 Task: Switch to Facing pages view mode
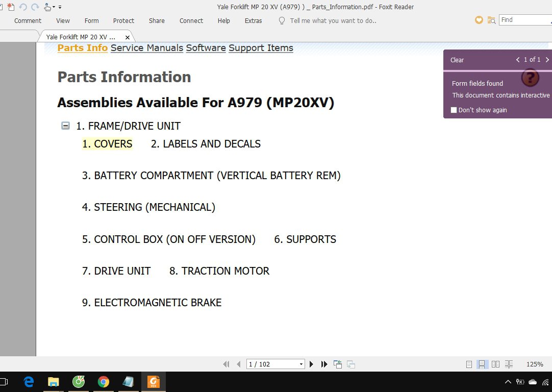(x=495, y=364)
